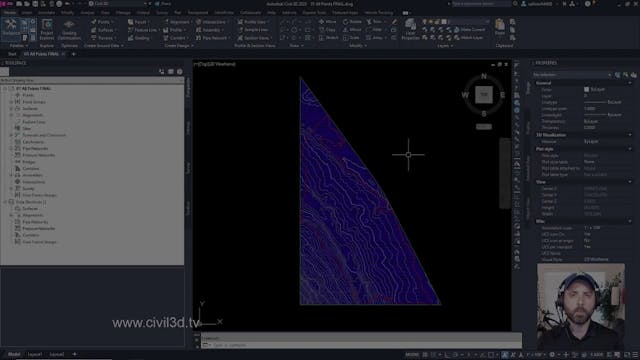Screen dimensions: 640x360
Task: Click the Corridor creation tool
Action: (x=175, y=38)
